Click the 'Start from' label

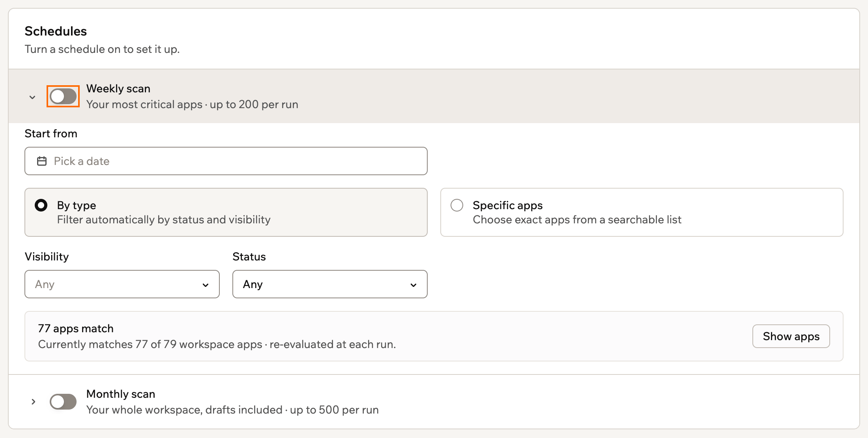[51, 133]
